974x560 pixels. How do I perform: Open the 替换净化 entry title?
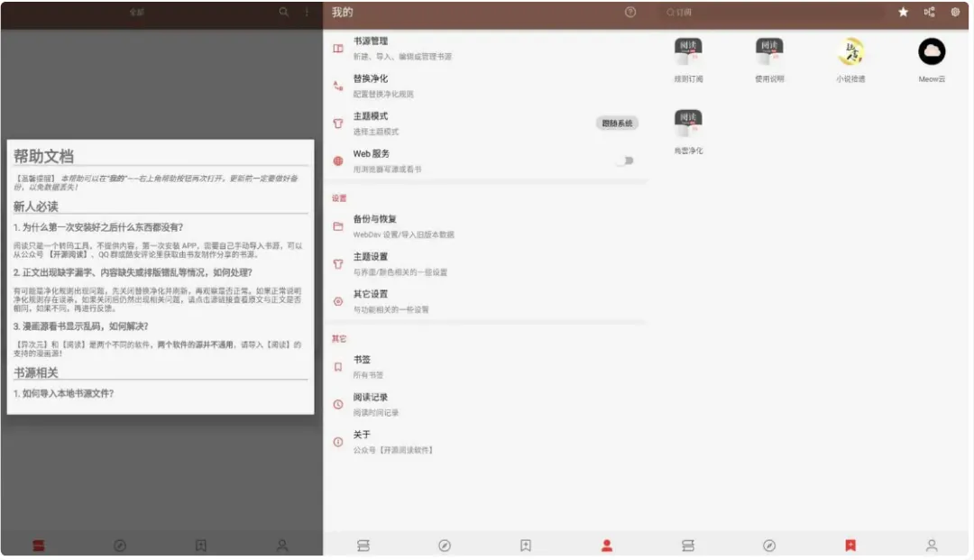tap(371, 78)
